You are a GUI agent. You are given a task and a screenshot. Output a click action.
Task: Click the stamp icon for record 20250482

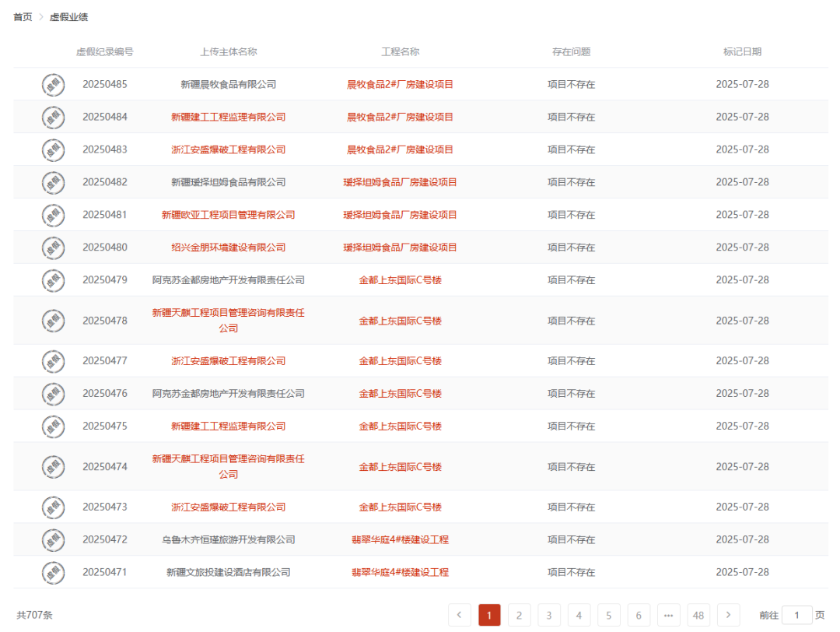pyautogui.click(x=53, y=183)
